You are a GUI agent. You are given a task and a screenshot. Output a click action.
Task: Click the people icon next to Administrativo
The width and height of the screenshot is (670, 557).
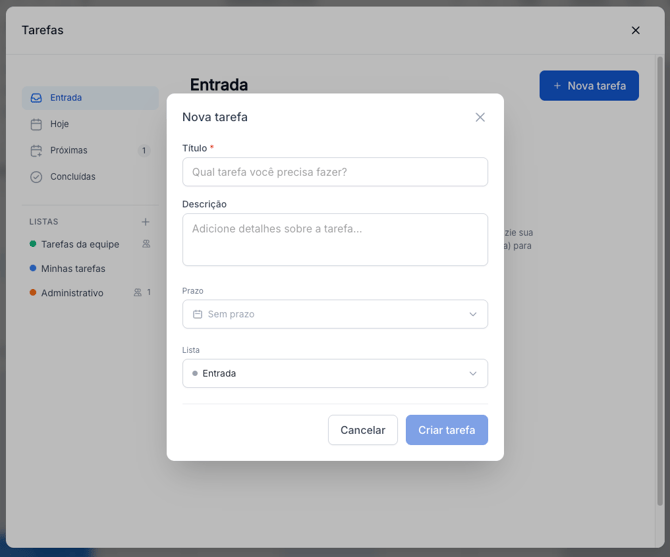pos(138,293)
